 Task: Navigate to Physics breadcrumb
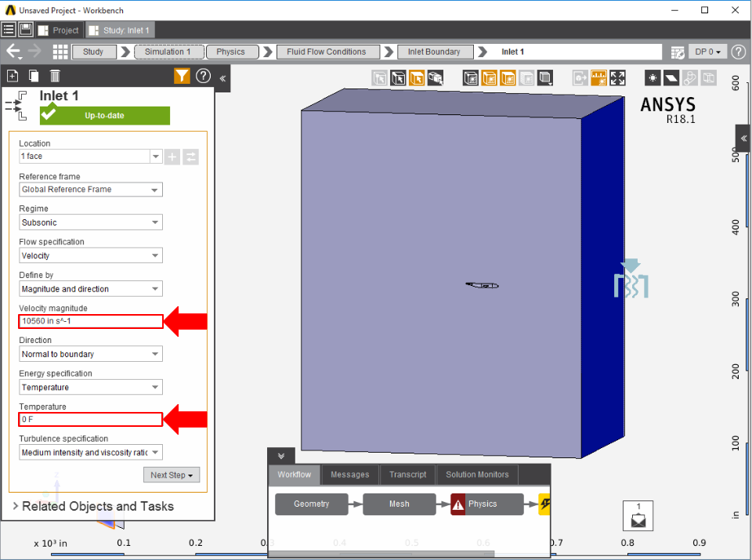point(232,52)
